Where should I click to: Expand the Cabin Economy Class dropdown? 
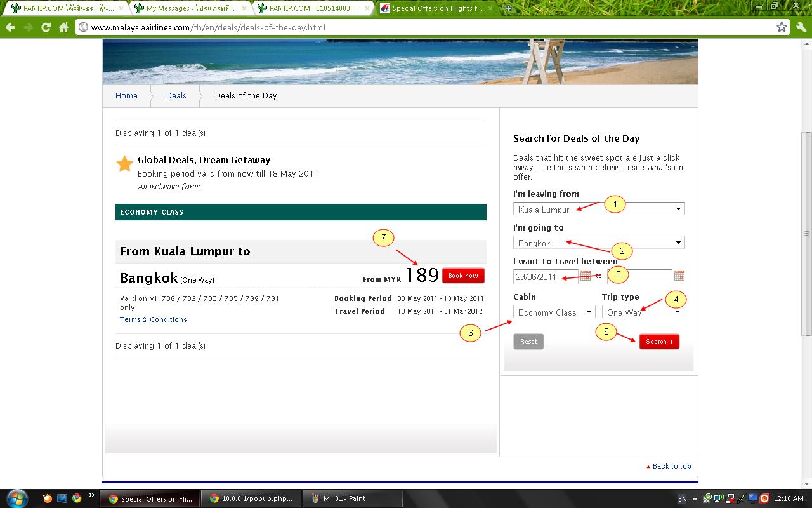click(x=554, y=312)
